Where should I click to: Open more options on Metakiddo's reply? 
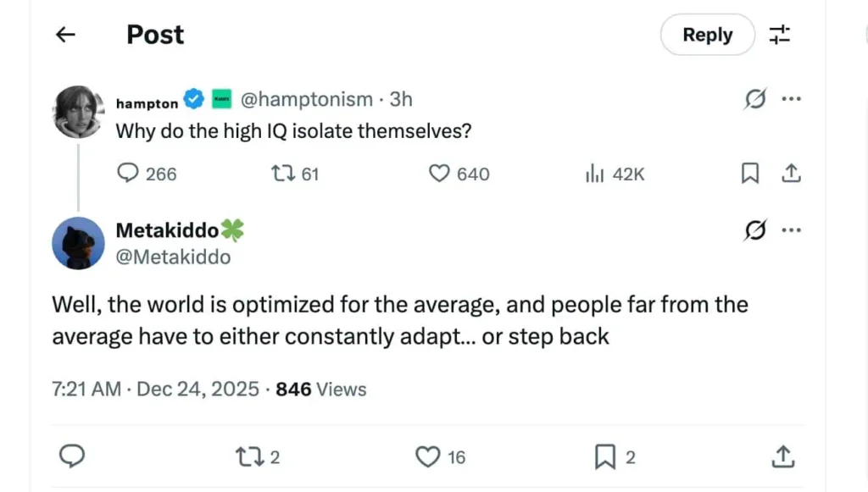(792, 229)
